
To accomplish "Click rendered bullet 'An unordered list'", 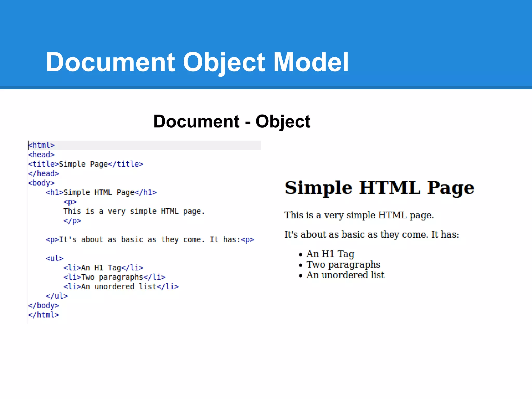I will [x=345, y=275].
